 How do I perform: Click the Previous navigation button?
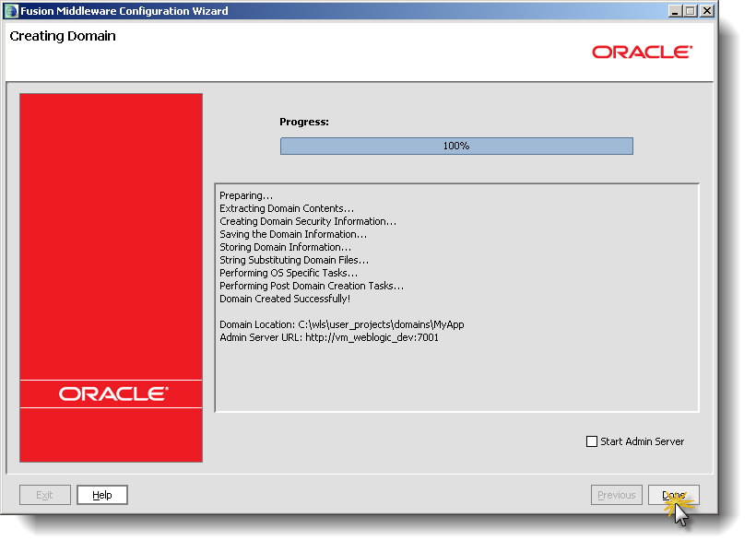tap(616, 495)
